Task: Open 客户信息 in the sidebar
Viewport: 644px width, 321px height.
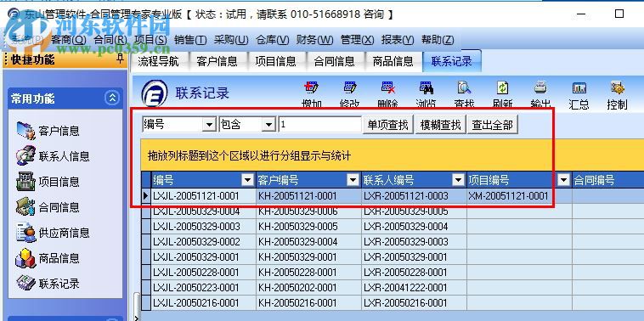Action: point(48,131)
